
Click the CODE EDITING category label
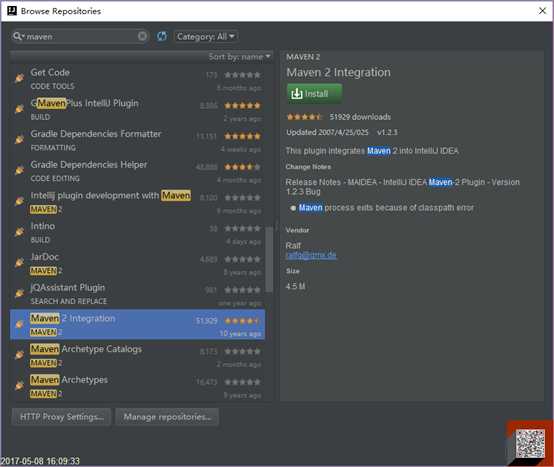pyautogui.click(x=55, y=178)
